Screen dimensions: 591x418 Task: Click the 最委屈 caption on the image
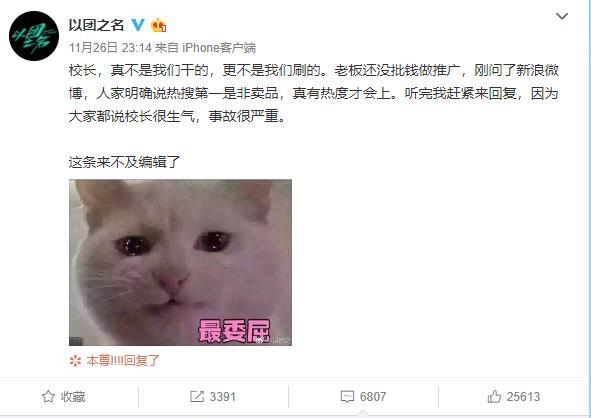[x=234, y=331]
